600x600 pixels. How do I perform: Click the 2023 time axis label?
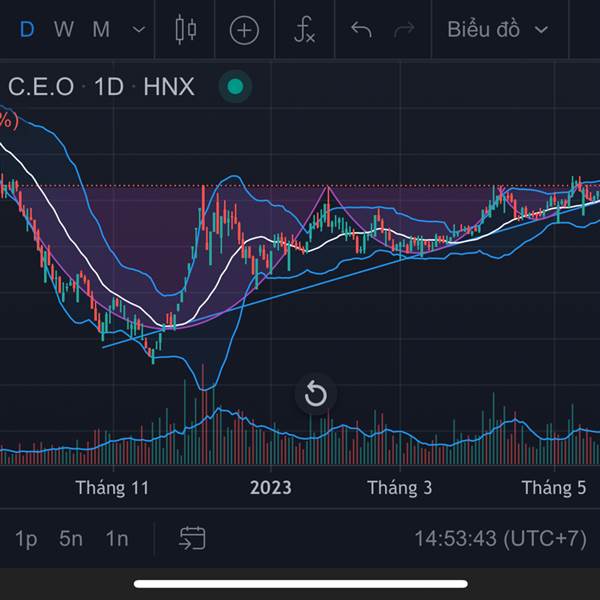click(271, 488)
